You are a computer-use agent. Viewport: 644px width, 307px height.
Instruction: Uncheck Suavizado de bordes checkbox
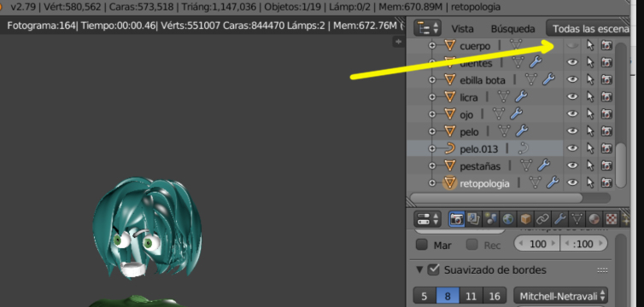[434, 269]
